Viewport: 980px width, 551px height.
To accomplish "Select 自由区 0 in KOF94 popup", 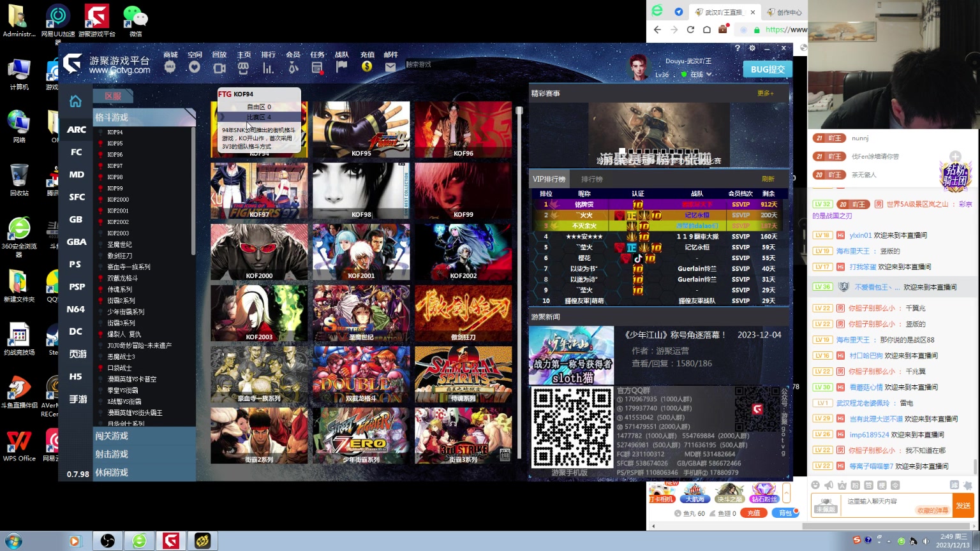I will 259,107.
